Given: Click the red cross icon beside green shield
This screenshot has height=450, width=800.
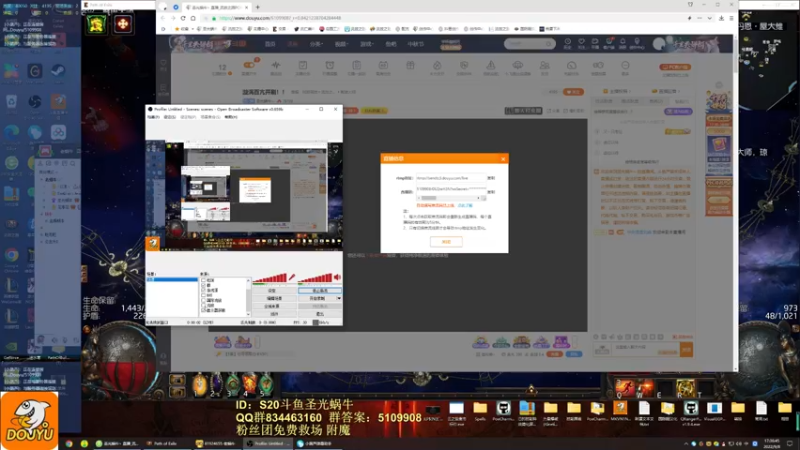Looking at the screenshot, I should click(123, 23).
